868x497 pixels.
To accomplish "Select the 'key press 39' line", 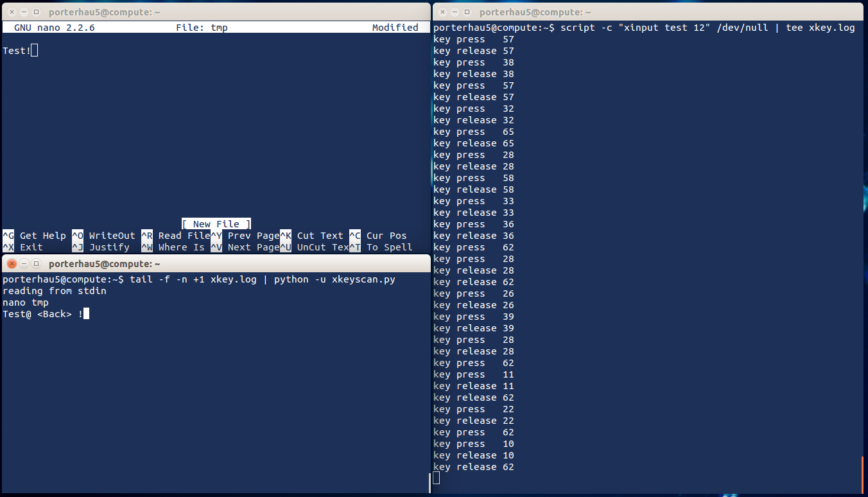I will coord(474,317).
